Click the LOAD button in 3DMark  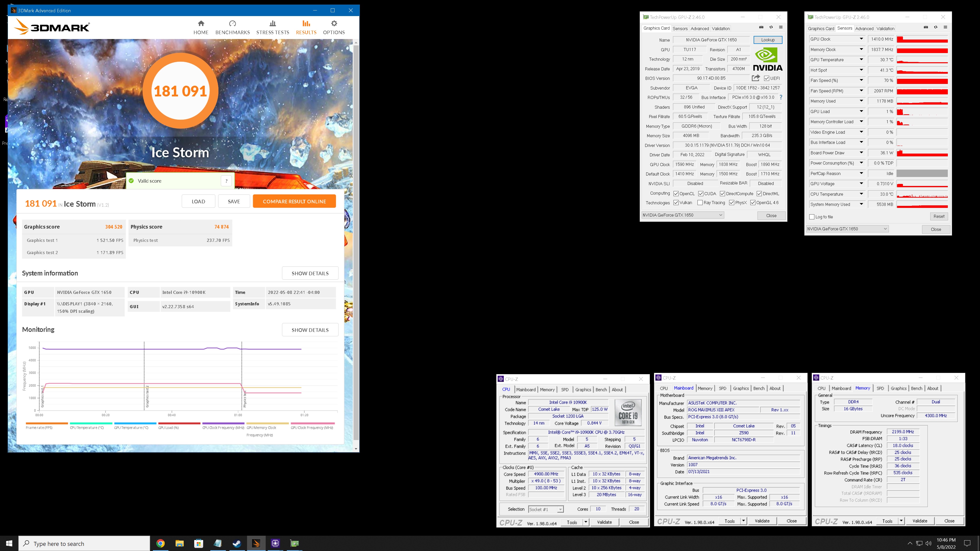pos(198,202)
